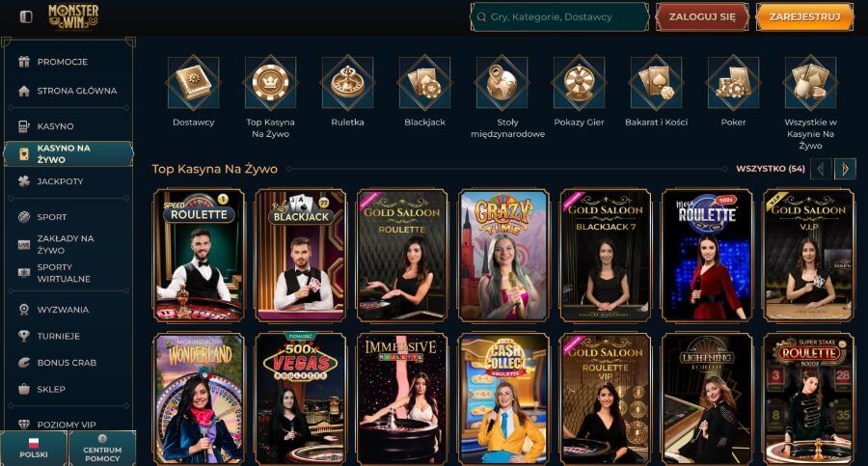Click the Top Kasyna Na Żywo chip icon
Image resolution: width=868 pixels, height=466 pixels.
pyautogui.click(x=270, y=83)
